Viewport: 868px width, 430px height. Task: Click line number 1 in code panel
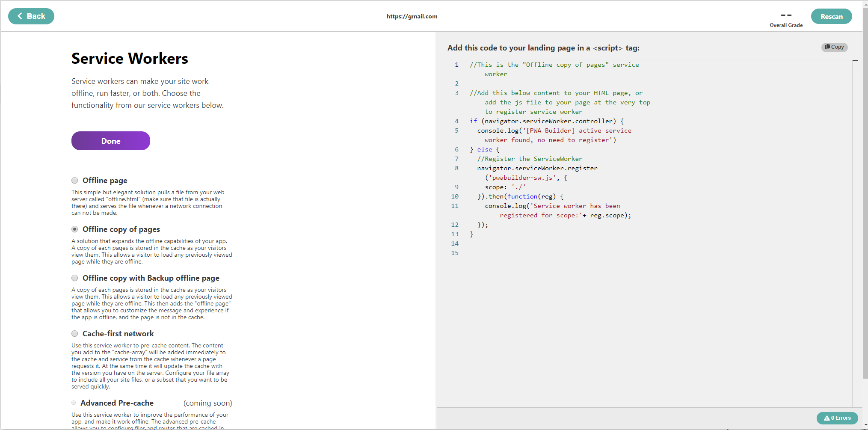[456, 65]
